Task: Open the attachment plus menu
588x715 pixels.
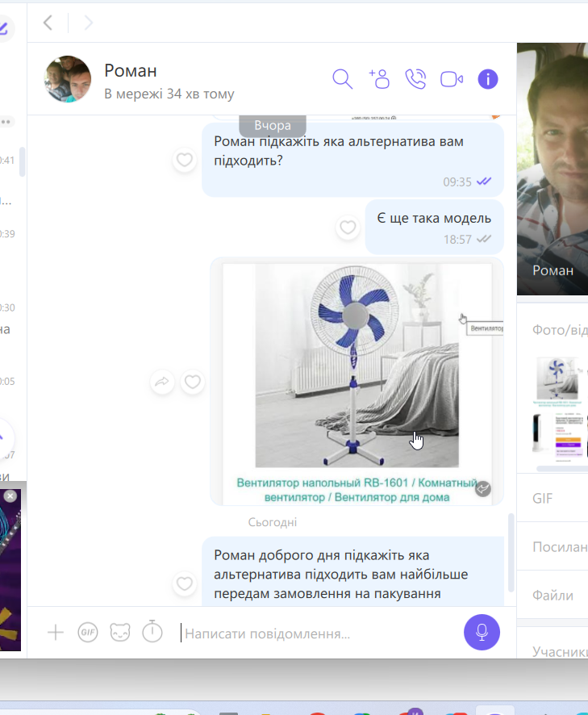Action: (x=56, y=633)
